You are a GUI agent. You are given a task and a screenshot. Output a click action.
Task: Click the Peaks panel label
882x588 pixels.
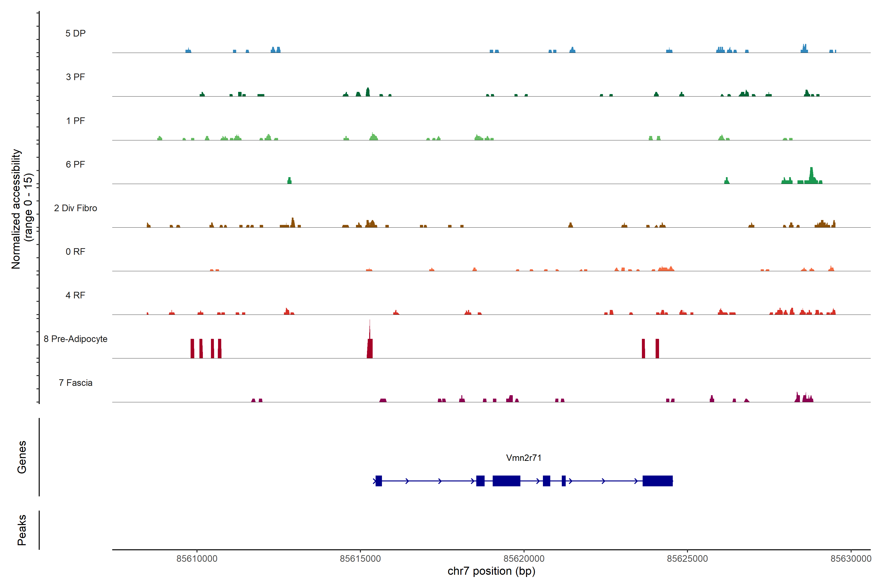point(22,530)
